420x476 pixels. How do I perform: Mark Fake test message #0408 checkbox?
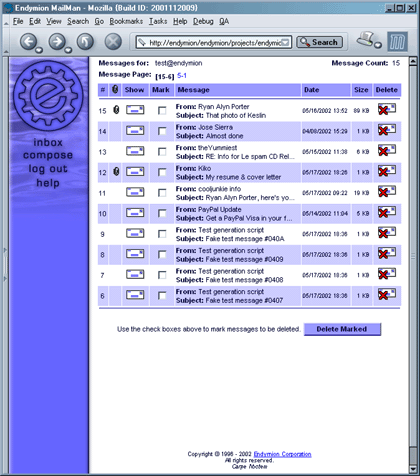tap(162, 275)
